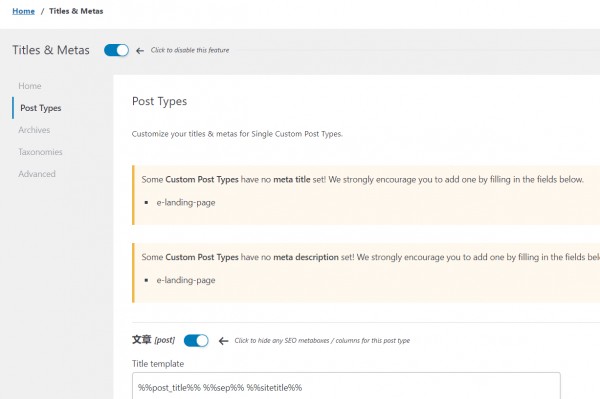Viewport: 600px width, 399px height.
Task: Focus the Title template input field
Action: point(346,386)
